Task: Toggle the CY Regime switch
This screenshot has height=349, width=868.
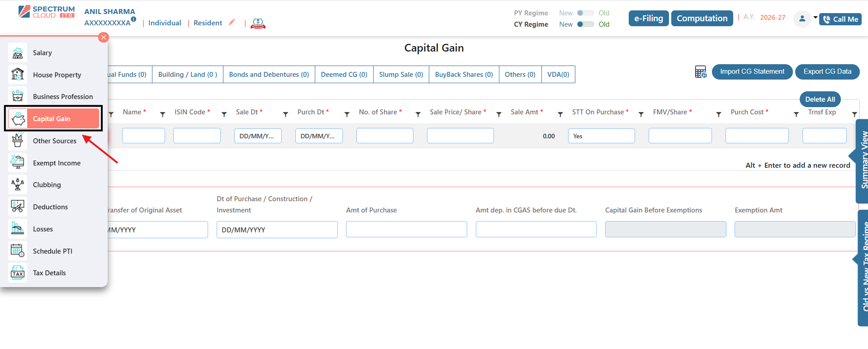Action: [x=585, y=24]
